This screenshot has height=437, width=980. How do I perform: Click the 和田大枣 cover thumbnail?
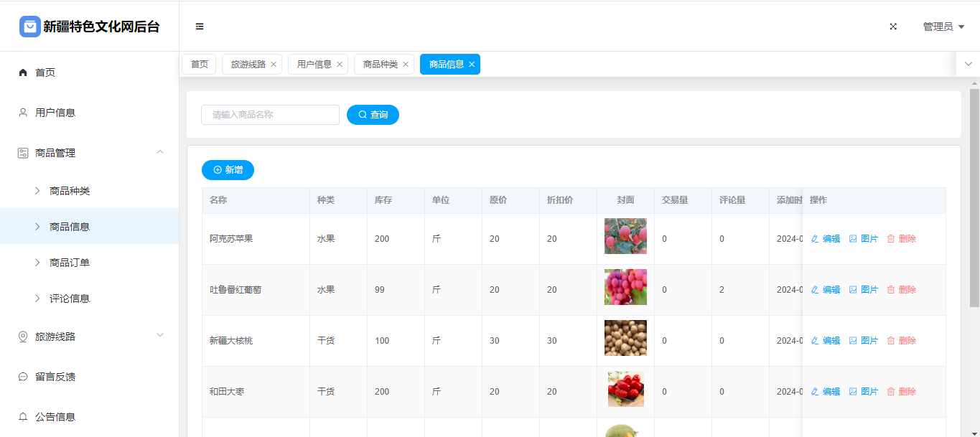click(x=625, y=389)
